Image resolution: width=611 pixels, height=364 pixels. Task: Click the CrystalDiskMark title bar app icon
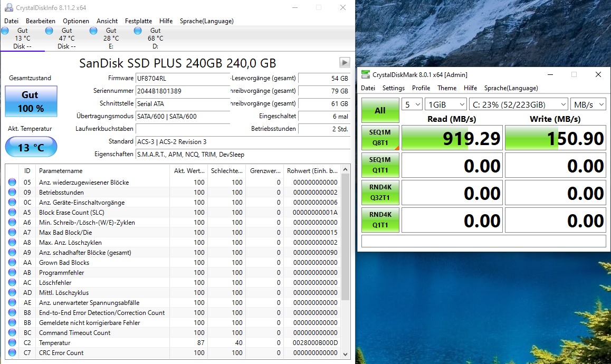366,74
